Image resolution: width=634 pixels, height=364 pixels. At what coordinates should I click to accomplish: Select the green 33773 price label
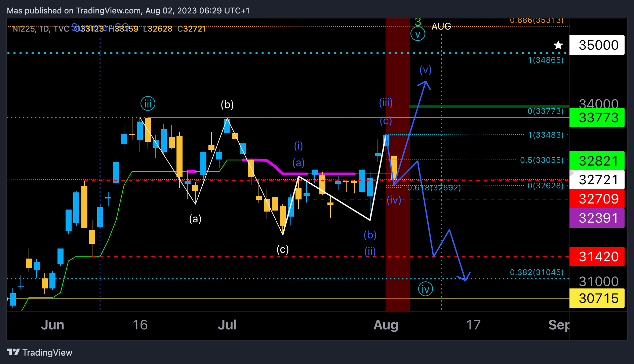pyautogui.click(x=597, y=118)
